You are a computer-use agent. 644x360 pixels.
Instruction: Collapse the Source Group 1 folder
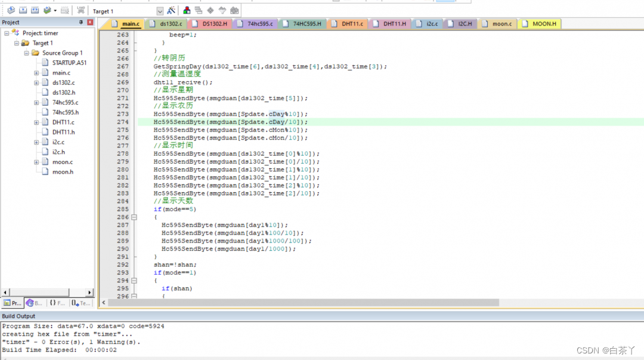point(27,53)
